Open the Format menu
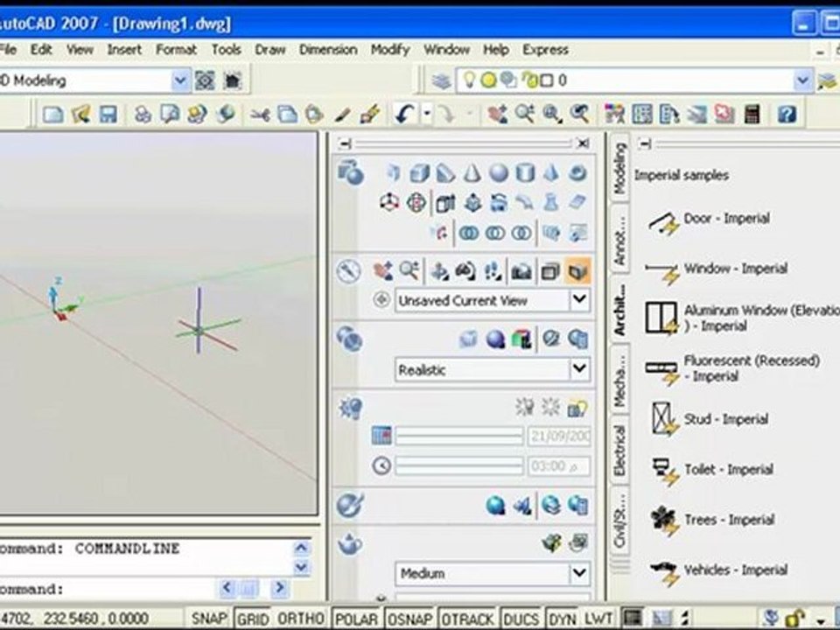The width and height of the screenshot is (840, 630). (176, 50)
